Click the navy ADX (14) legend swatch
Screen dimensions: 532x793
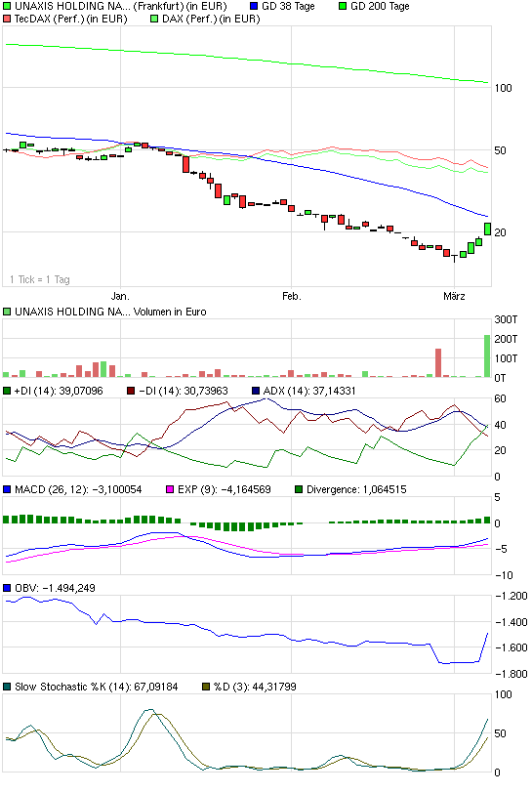click(x=256, y=391)
